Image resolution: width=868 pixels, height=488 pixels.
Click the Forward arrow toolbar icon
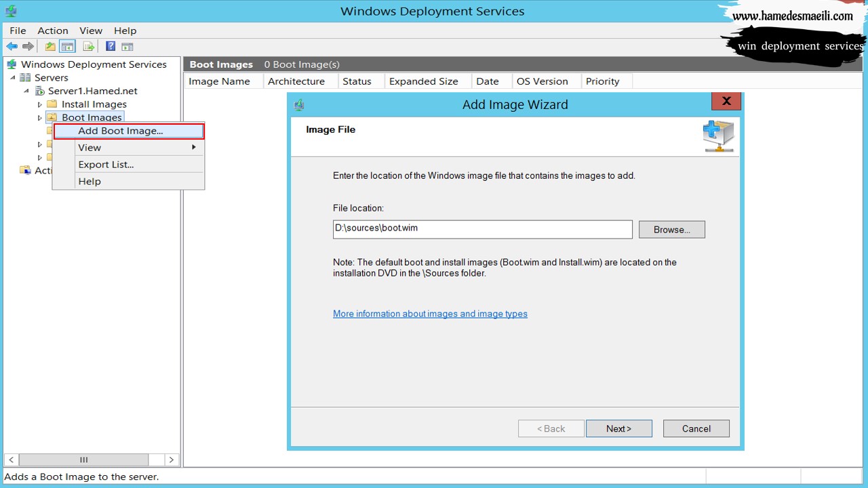(x=28, y=47)
